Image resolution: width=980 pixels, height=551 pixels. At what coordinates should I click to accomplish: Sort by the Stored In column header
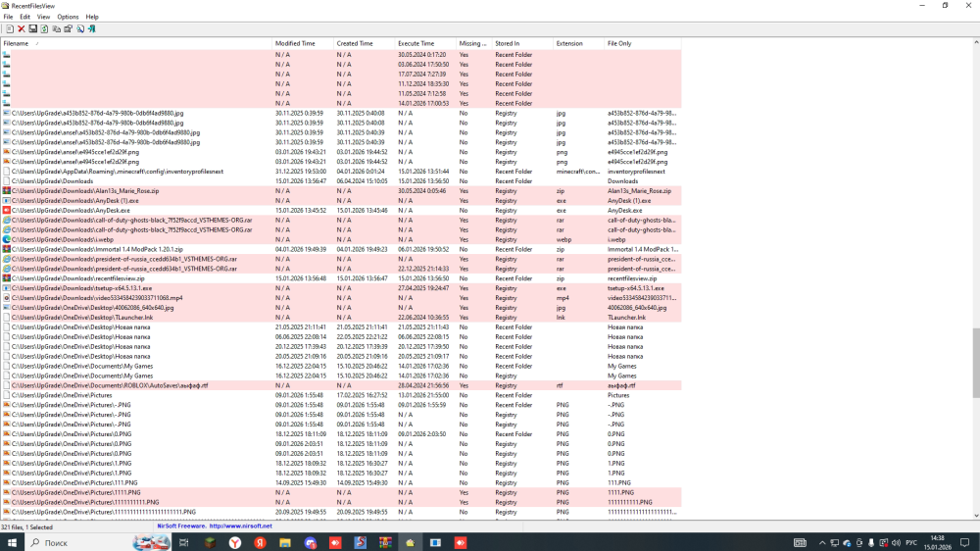point(522,44)
